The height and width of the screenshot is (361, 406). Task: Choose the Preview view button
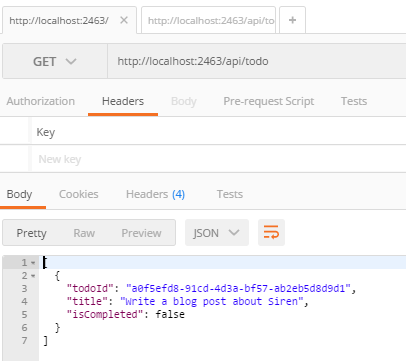141,233
